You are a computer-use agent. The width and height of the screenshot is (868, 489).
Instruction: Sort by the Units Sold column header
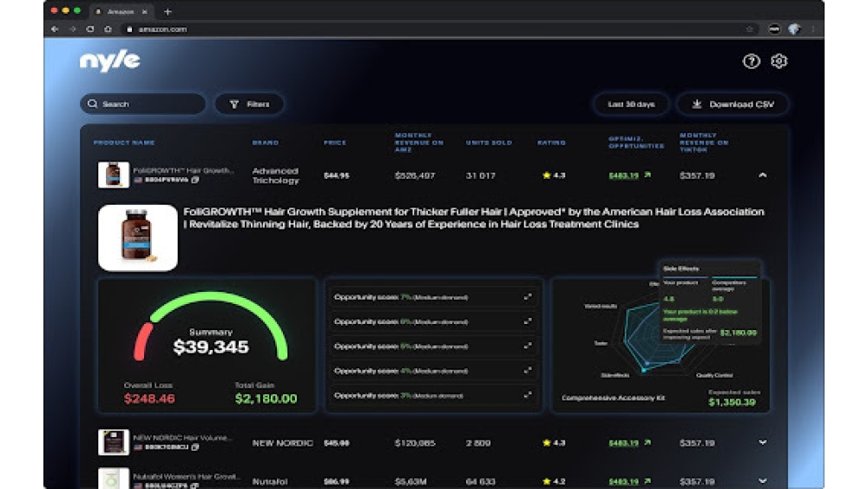[x=489, y=143]
